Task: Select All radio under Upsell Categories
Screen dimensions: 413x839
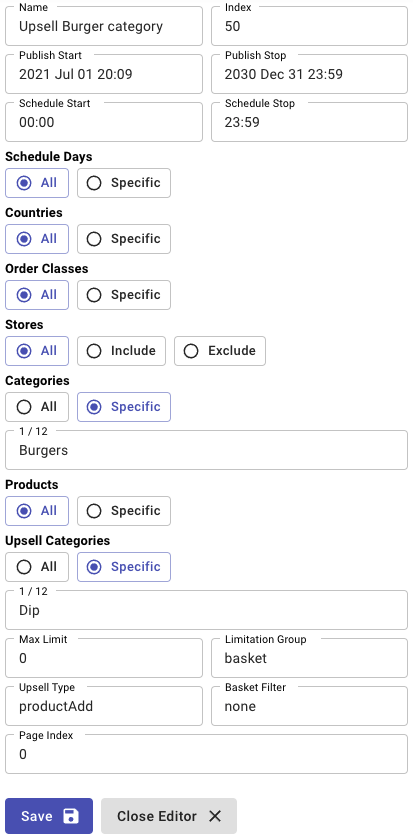Action: coord(37,567)
